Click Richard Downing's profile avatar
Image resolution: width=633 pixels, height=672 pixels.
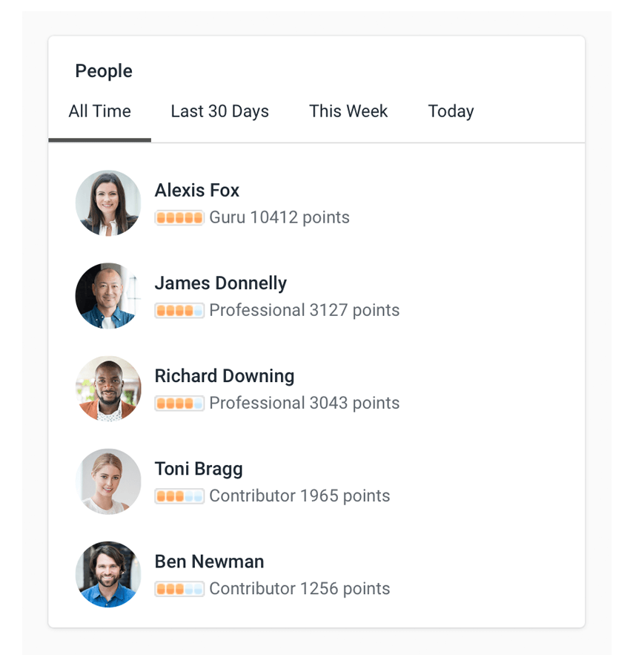(108, 388)
